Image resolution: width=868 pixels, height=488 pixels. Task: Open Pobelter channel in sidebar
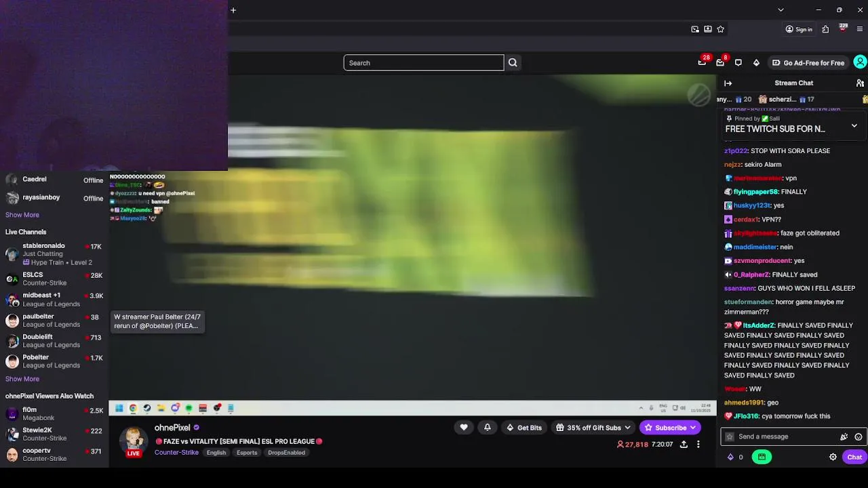(54, 361)
